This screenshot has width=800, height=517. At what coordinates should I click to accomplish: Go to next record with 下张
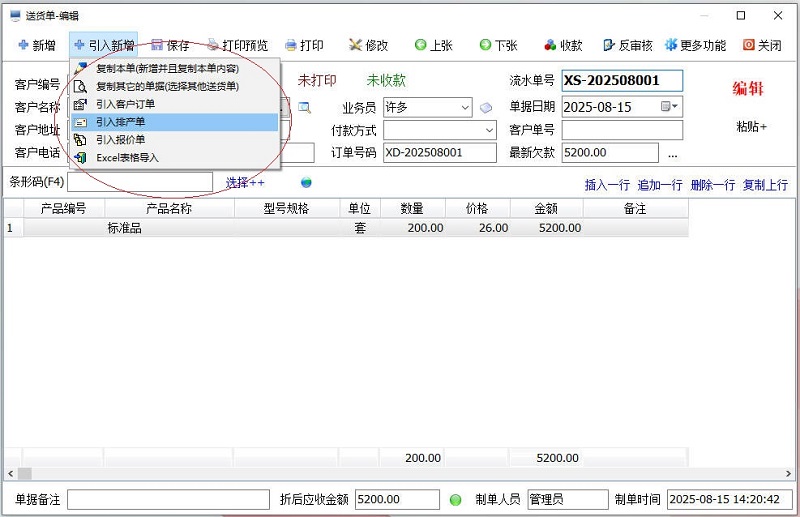[x=498, y=45]
